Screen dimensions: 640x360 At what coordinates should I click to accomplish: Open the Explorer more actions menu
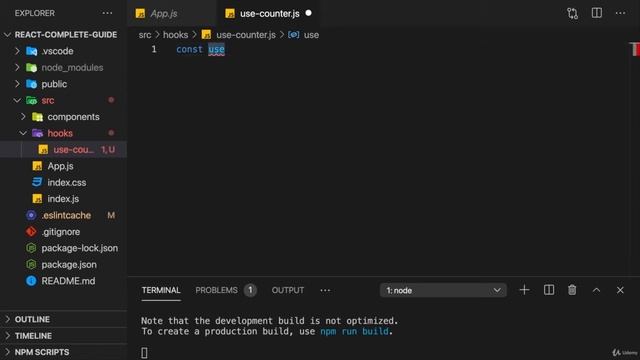(107, 13)
